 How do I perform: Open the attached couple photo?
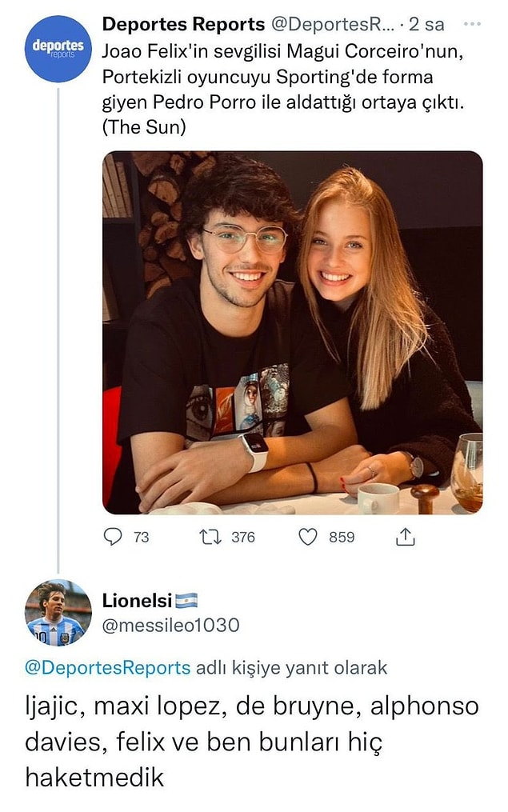[293, 333]
